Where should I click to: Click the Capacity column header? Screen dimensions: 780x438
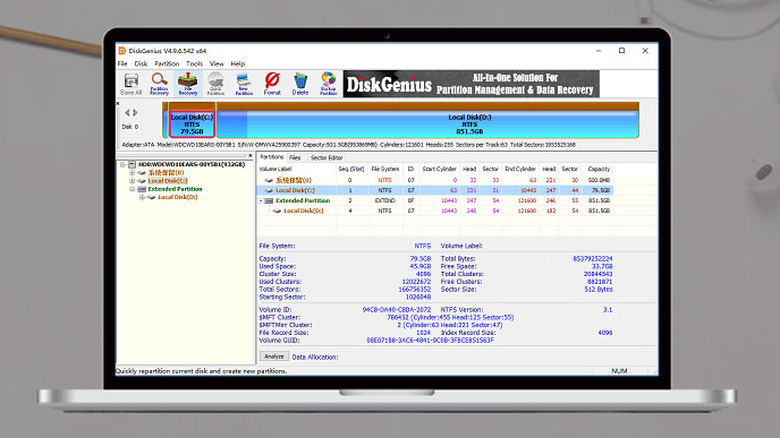click(598, 169)
